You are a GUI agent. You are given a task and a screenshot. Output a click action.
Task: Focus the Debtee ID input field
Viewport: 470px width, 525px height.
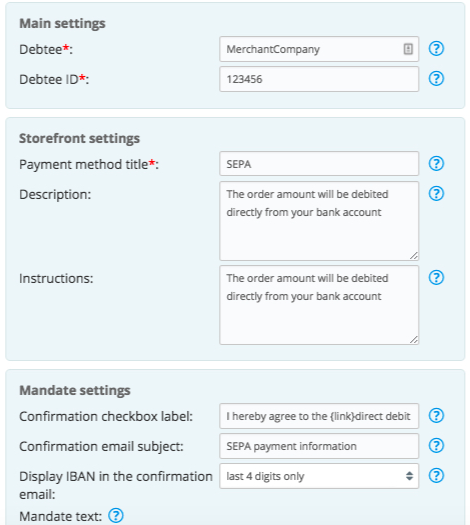pos(319,79)
